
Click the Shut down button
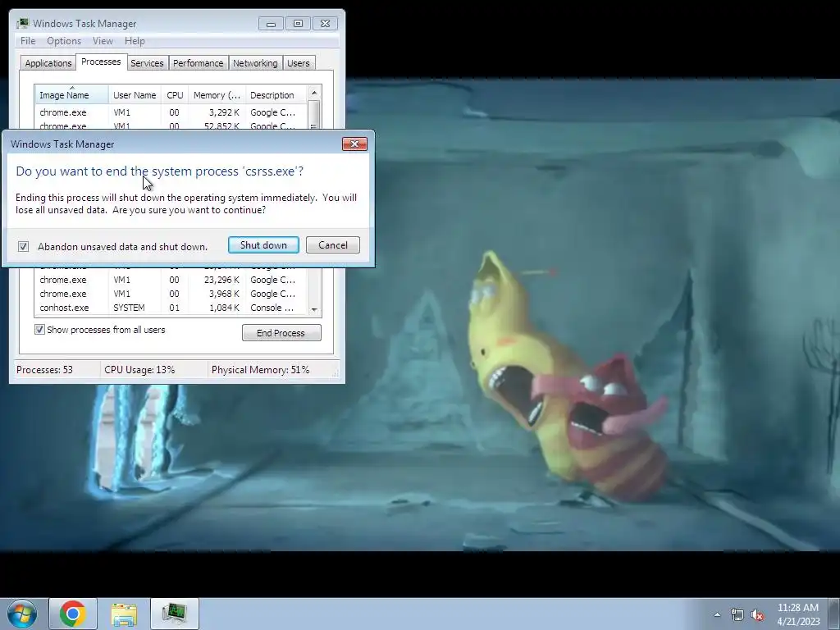[x=263, y=244]
